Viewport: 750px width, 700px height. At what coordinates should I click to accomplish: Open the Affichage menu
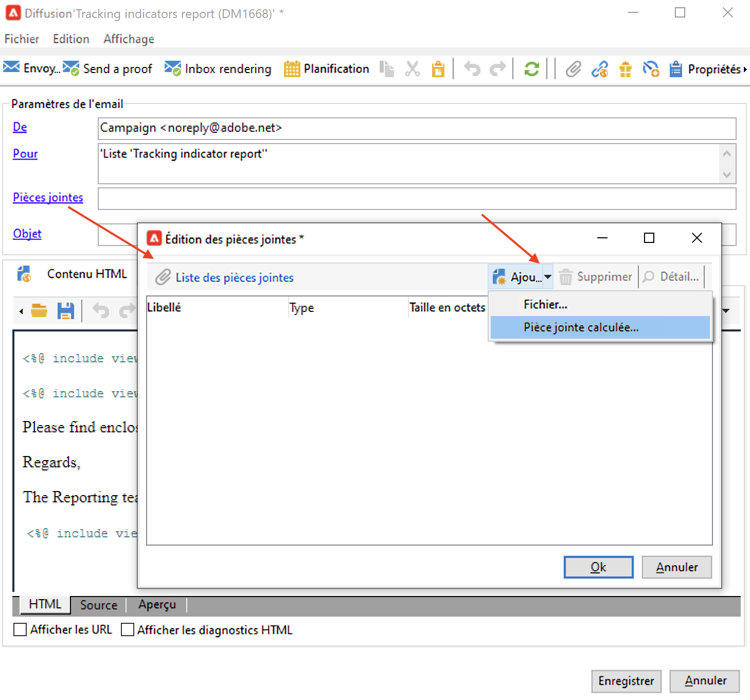pyautogui.click(x=129, y=39)
